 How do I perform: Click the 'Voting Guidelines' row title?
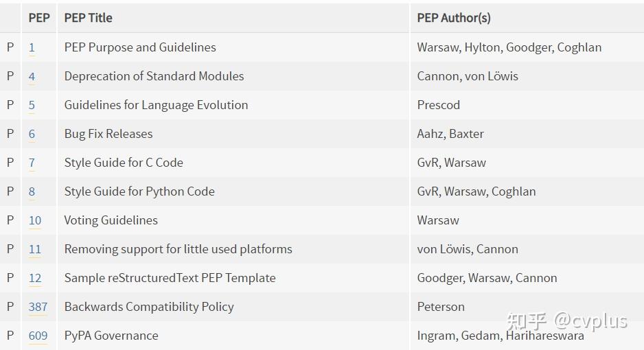pyautogui.click(x=111, y=220)
